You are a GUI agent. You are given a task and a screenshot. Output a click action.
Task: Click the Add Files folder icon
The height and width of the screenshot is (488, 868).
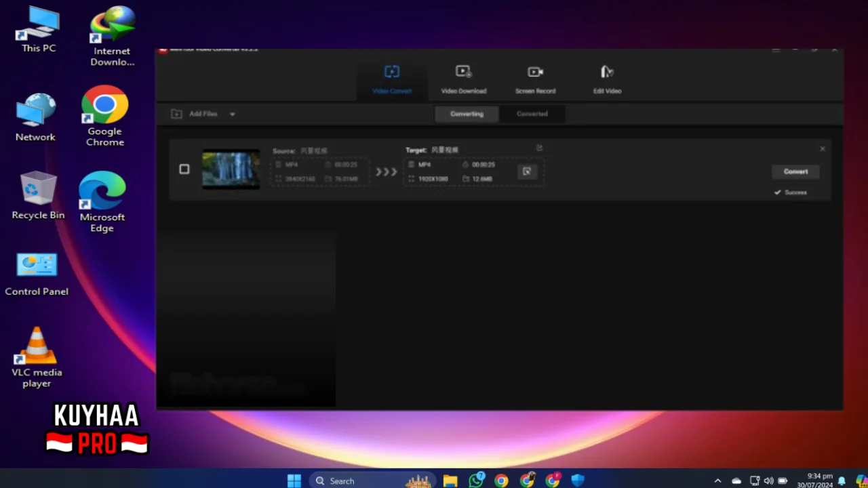point(176,114)
